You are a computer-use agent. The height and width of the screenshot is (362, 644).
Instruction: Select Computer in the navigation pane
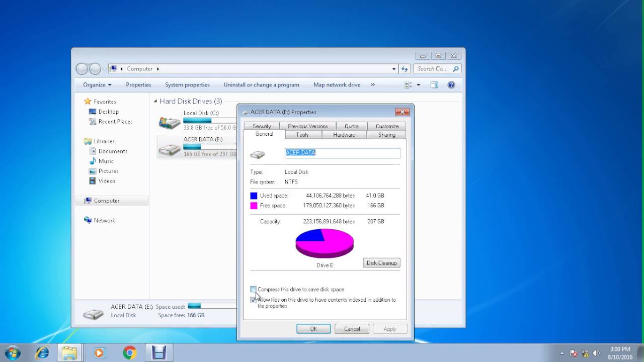[x=112, y=201]
